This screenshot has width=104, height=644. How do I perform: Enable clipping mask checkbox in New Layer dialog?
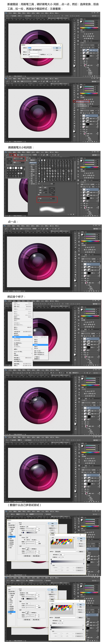28,50
